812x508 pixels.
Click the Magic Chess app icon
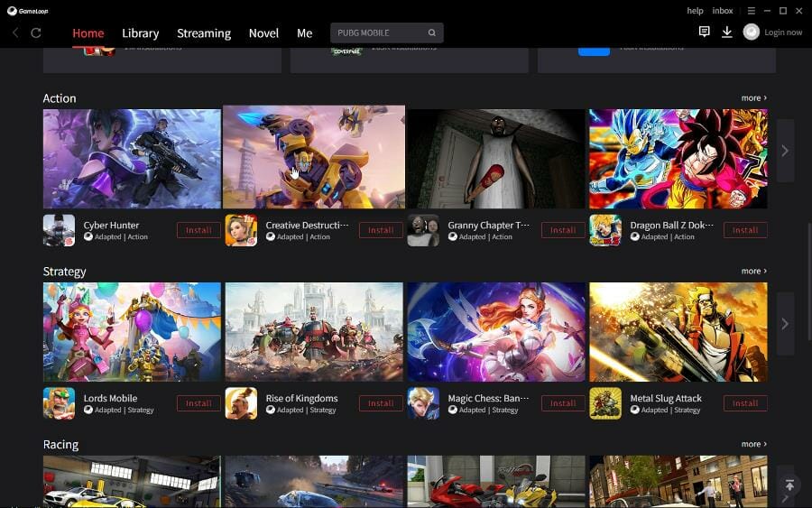[x=423, y=403]
